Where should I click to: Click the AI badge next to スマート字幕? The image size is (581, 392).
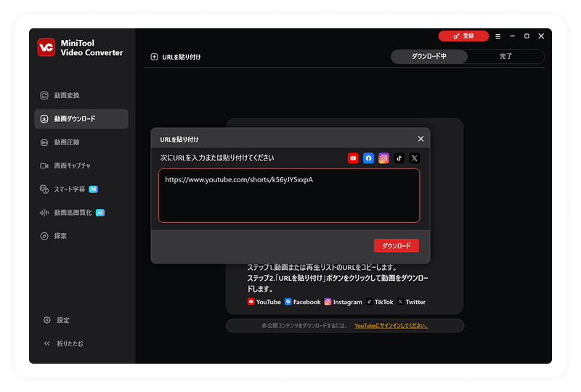click(x=94, y=189)
